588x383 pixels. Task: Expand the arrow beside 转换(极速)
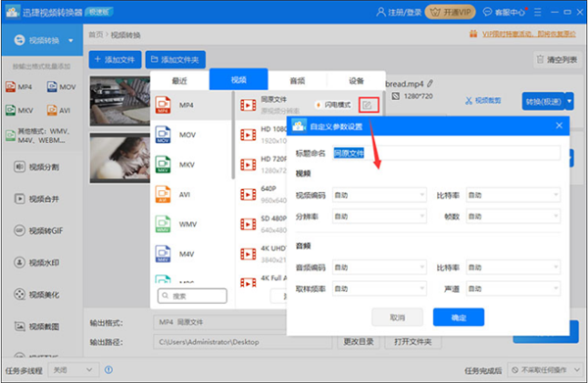[569, 101]
